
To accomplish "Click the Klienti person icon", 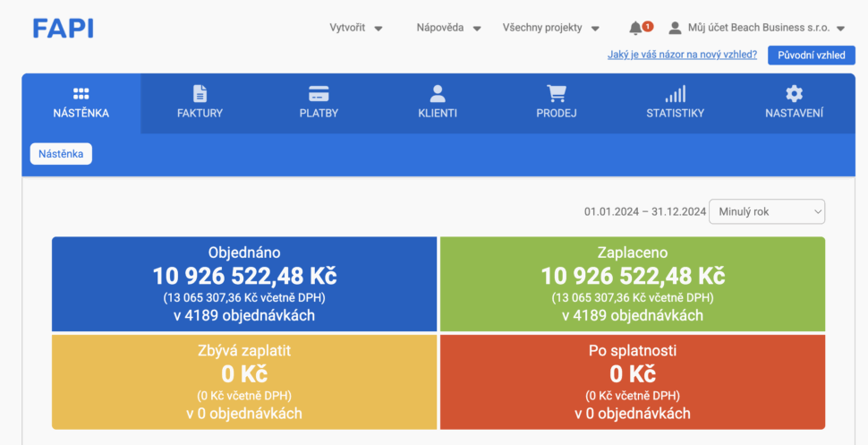I will tap(438, 94).
